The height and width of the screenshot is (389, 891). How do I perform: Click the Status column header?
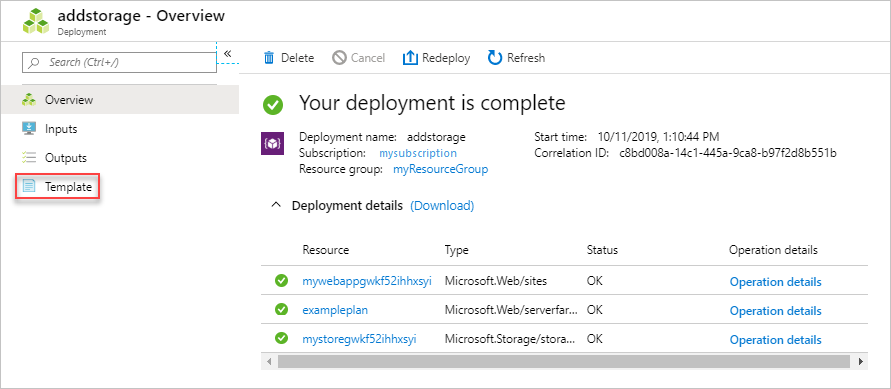coord(602,250)
